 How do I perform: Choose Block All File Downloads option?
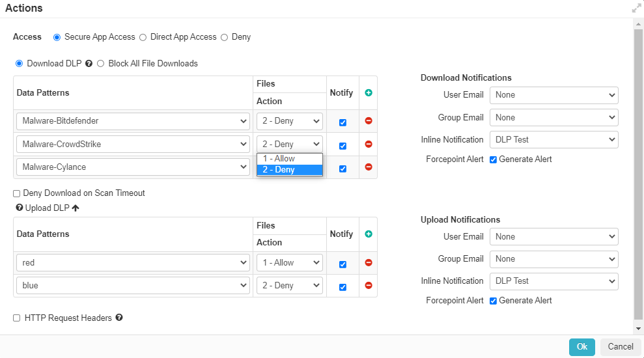coord(101,64)
